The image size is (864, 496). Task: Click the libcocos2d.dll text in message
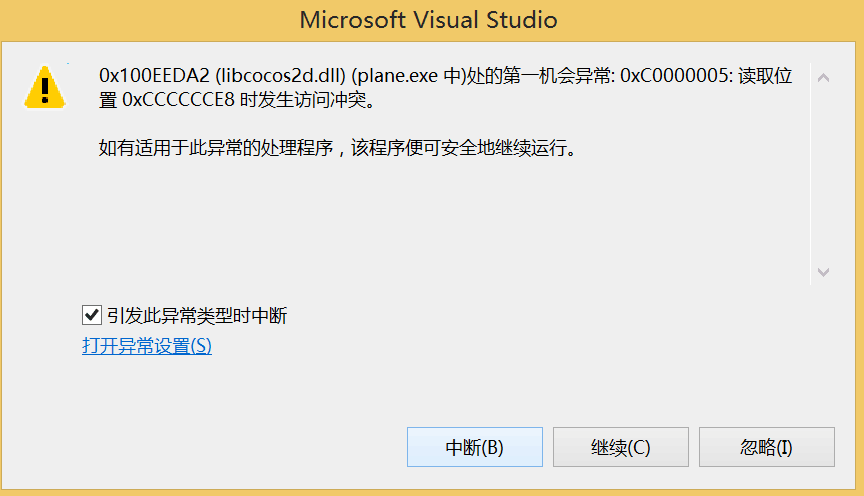[280, 76]
